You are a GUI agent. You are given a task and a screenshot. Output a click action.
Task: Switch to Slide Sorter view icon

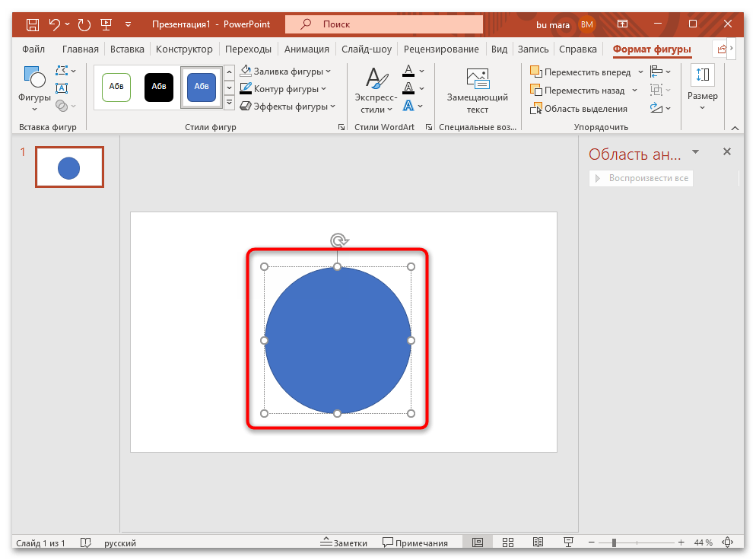507,542
